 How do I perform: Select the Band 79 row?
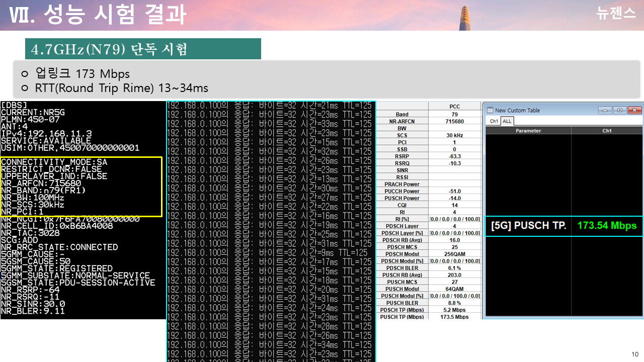[454, 114]
